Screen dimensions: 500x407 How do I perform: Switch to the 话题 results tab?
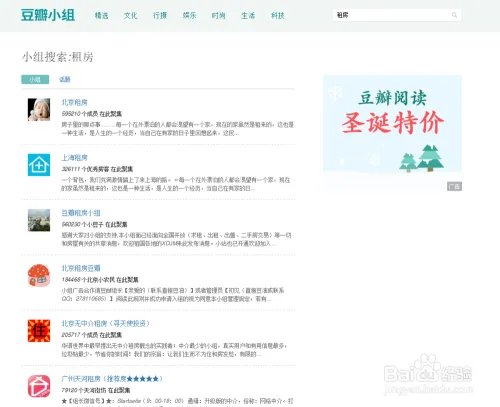[x=65, y=79]
